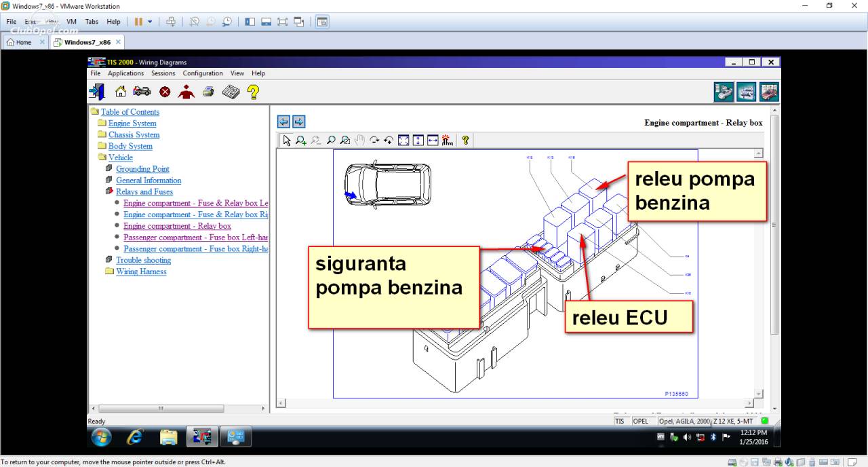Click the small viewer help icon

click(465, 141)
